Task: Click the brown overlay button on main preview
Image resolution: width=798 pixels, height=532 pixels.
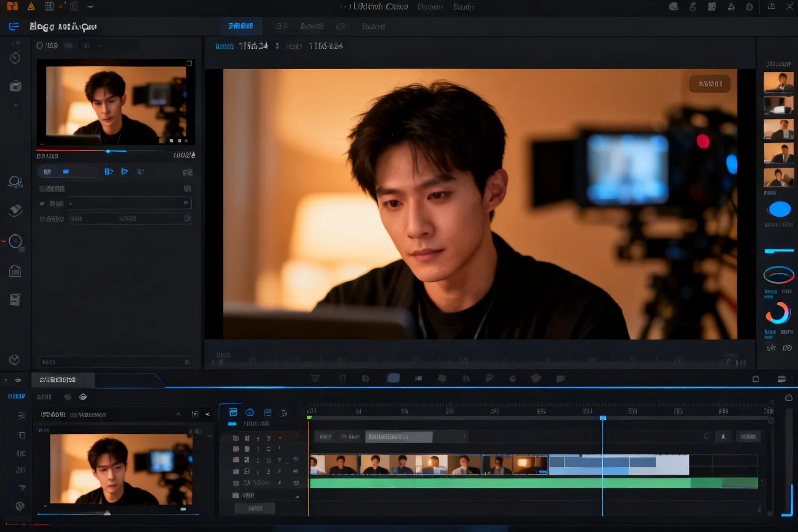Action: pos(710,84)
